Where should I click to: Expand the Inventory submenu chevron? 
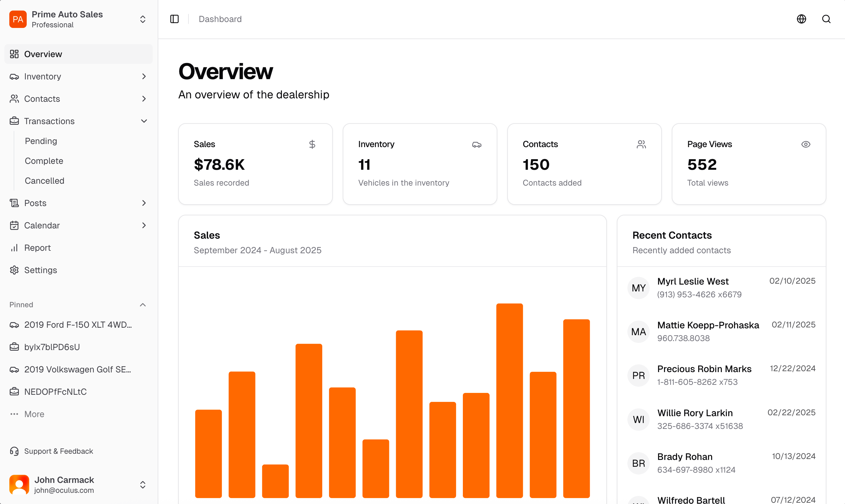tap(144, 76)
